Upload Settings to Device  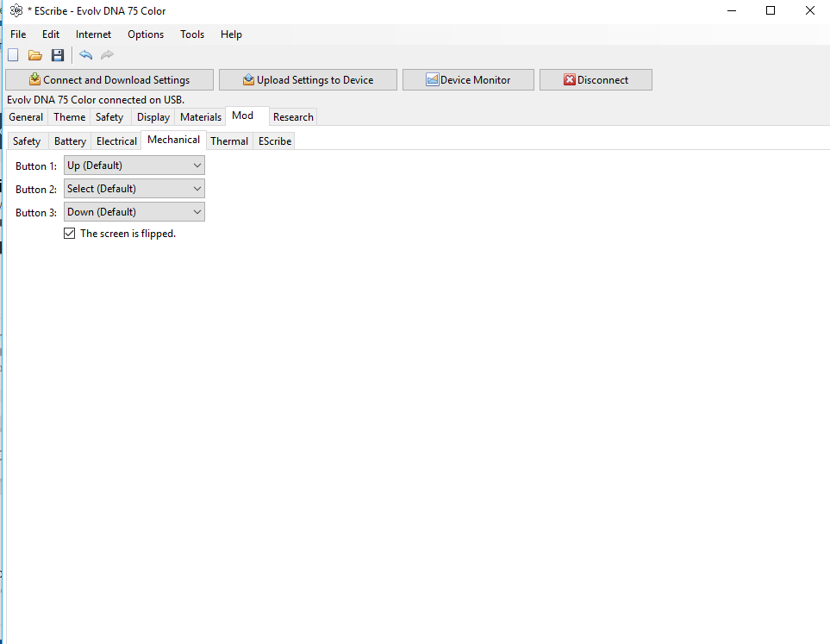click(x=308, y=80)
